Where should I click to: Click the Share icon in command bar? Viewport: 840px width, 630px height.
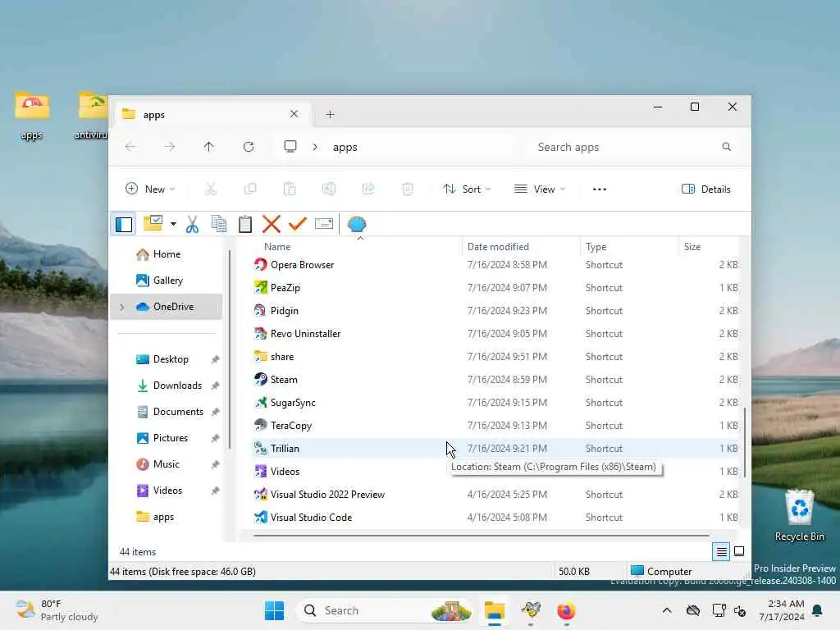[368, 189]
